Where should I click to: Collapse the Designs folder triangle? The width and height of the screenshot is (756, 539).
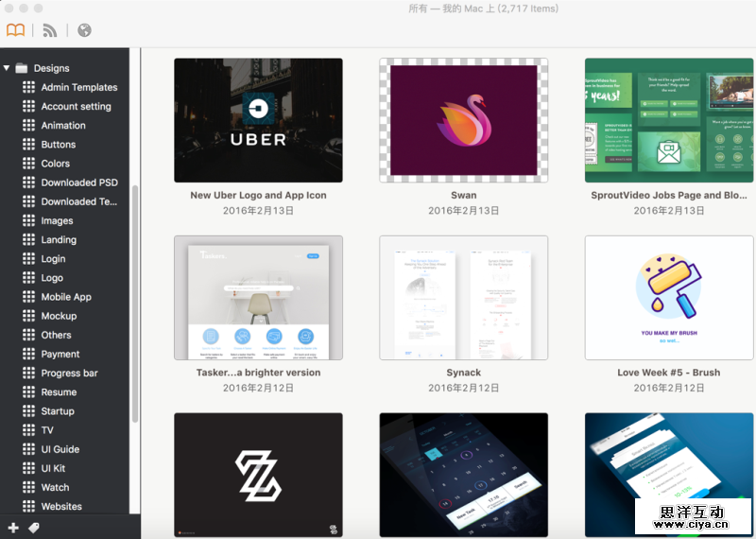point(7,68)
